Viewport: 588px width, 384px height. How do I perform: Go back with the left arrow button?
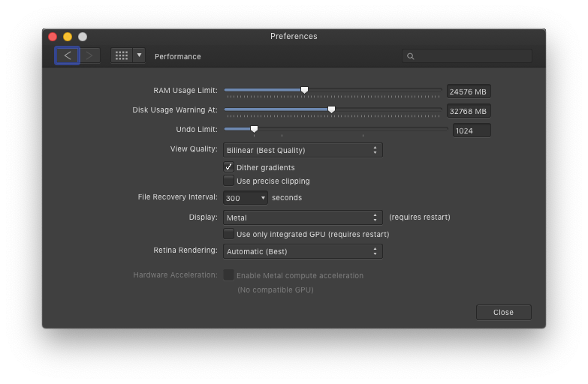[x=67, y=55]
